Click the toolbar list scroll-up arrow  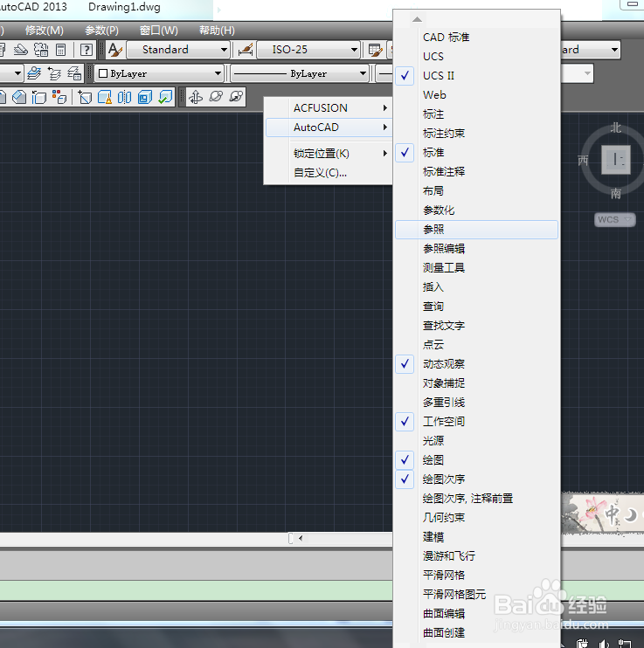(x=417, y=19)
